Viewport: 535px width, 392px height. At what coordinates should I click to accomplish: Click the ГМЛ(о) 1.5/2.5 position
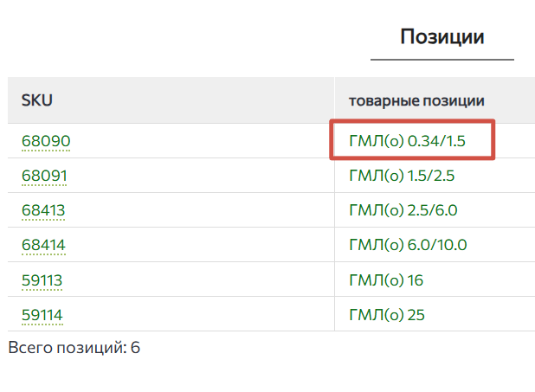pyautogui.click(x=402, y=176)
